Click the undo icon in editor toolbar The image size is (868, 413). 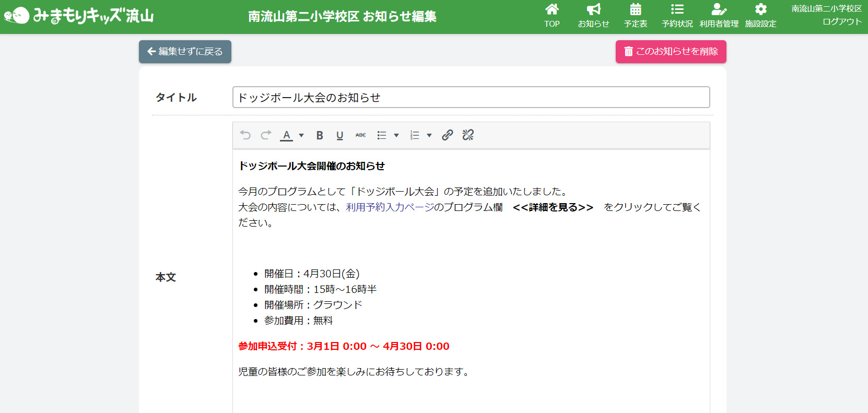point(245,135)
